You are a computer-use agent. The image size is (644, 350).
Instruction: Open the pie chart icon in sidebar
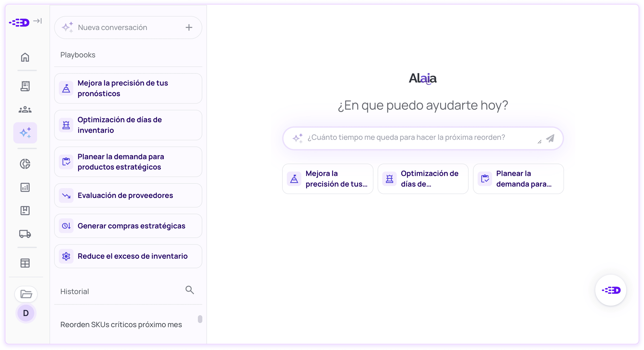25,164
